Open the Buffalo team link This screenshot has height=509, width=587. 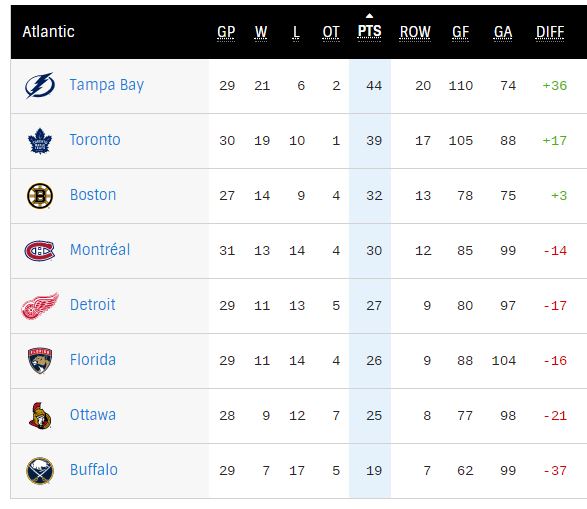point(94,470)
